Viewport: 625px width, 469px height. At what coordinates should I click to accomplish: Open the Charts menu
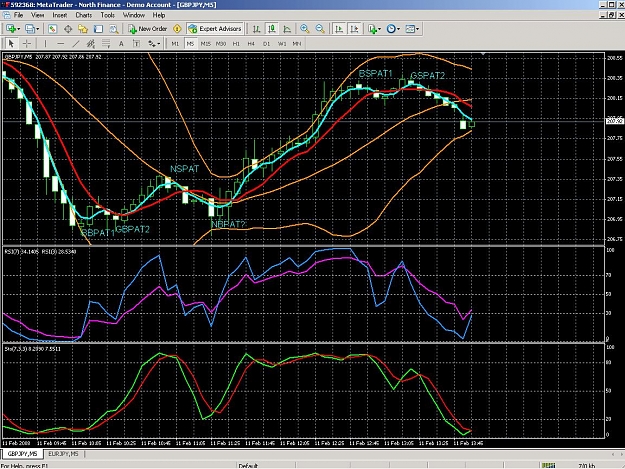[x=84, y=15]
